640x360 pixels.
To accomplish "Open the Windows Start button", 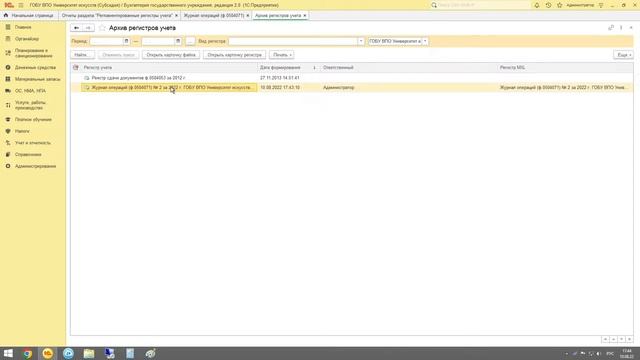I will point(8,353).
